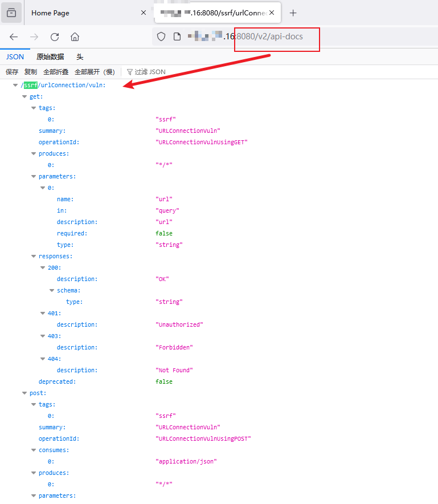Open the shield tracking protection icon
Image resolution: width=438 pixels, height=504 pixels.
(161, 36)
